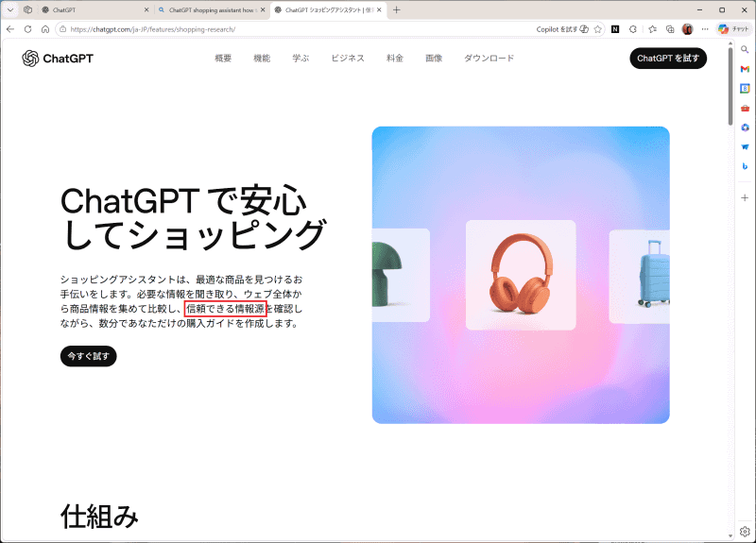Click the 'ChatGPT を試す' button

click(668, 59)
